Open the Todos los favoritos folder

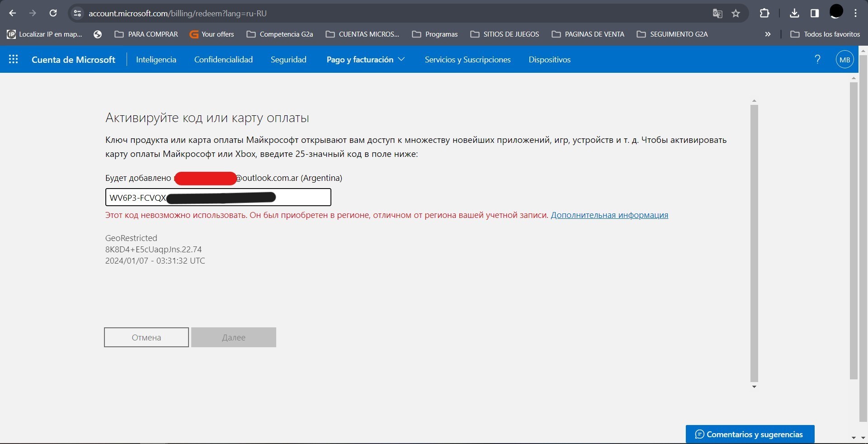pos(826,34)
